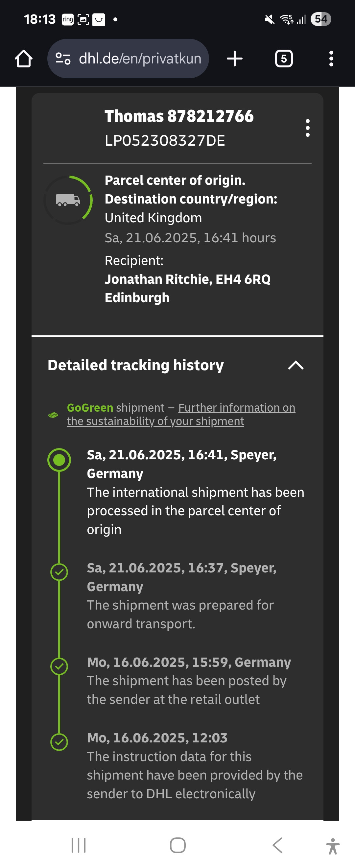Select the 15:59 posted checkmark marker

[x=59, y=666]
